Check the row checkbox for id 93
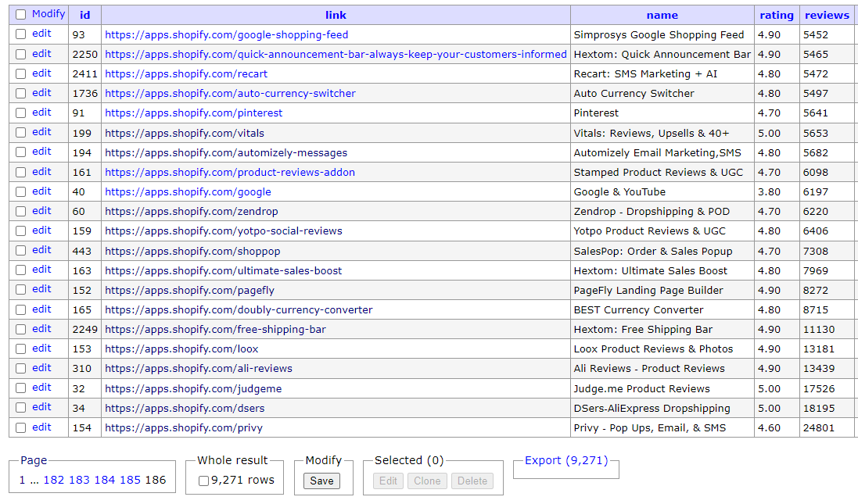Image resolution: width=858 pixels, height=504 pixels. pyautogui.click(x=21, y=34)
